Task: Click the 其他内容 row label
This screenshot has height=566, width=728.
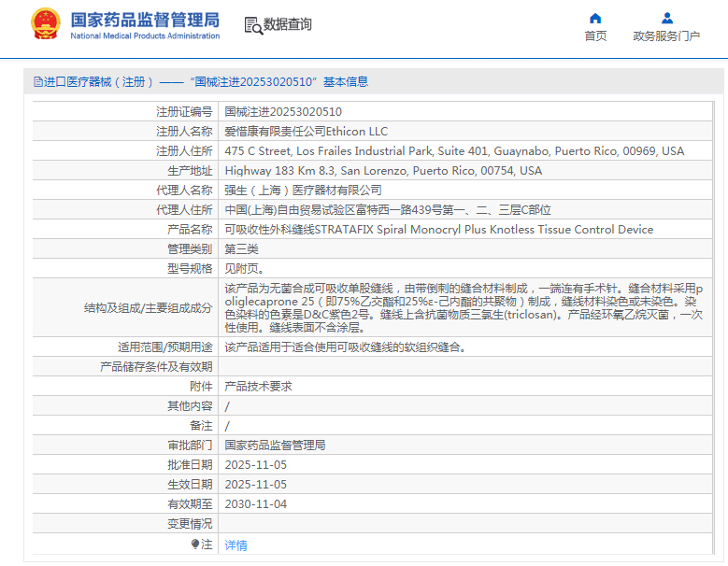Action: [x=190, y=406]
